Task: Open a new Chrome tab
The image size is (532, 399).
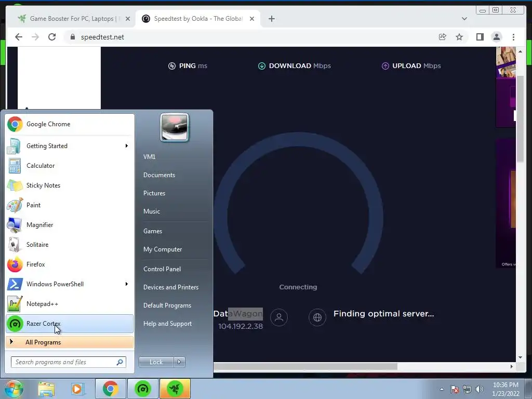Action: tap(271, 19)
